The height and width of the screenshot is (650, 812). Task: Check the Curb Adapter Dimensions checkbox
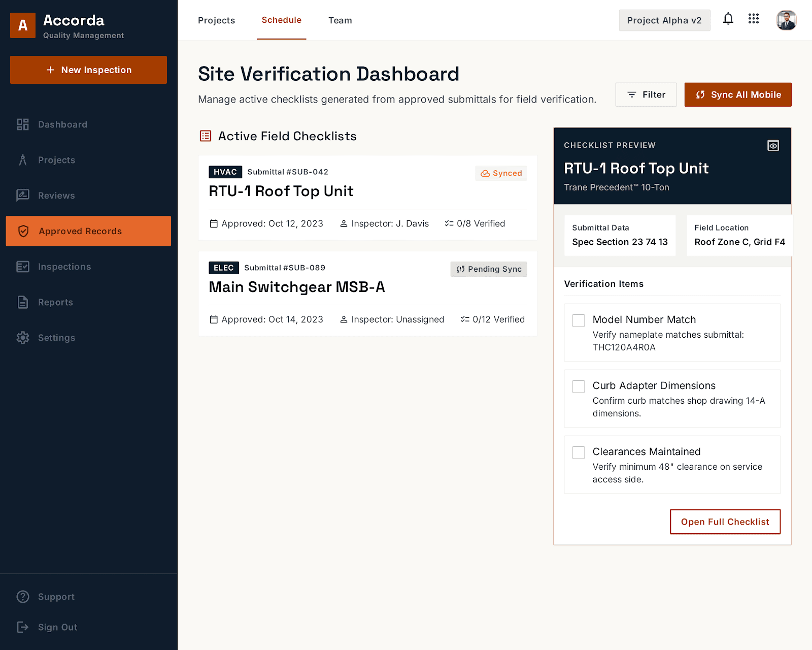pos(579,386)
